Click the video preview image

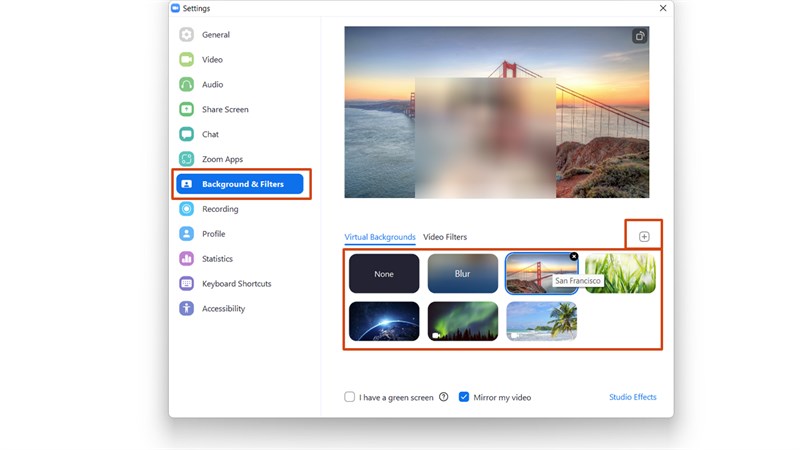[496, 112]
